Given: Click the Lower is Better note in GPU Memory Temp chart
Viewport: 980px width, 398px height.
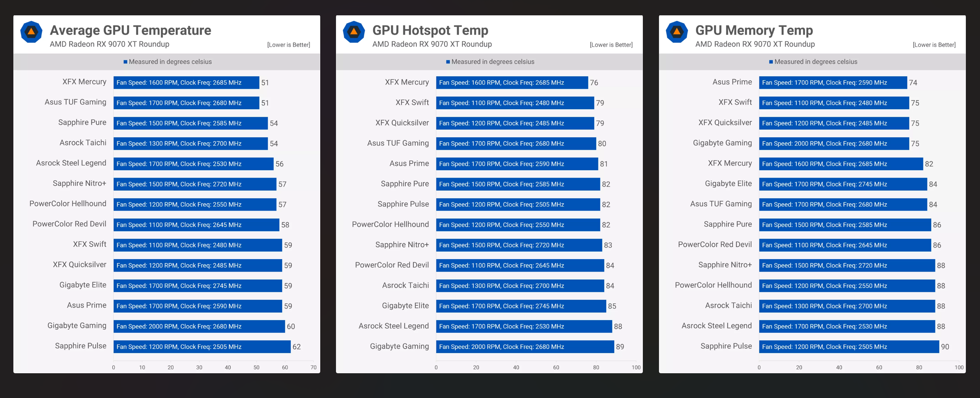Looking at the screenshot, I should (934, 45).
